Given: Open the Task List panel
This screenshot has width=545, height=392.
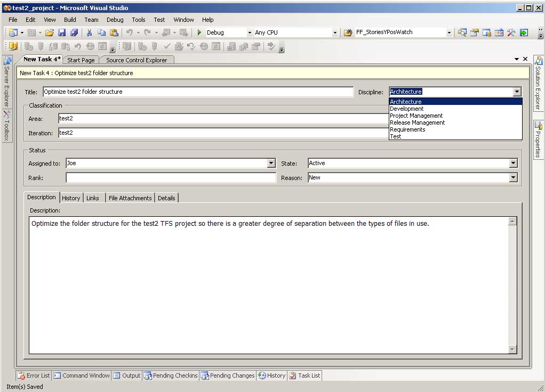Looking at the screenshot, I should [305, 375].
